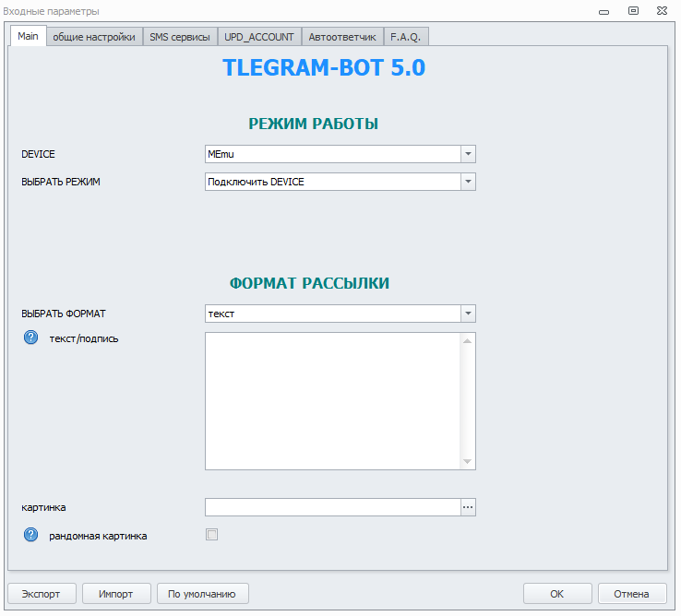Click the текст/подпись label
The width and height of the screenshot is (681, 616).
[x=84, y=338]
